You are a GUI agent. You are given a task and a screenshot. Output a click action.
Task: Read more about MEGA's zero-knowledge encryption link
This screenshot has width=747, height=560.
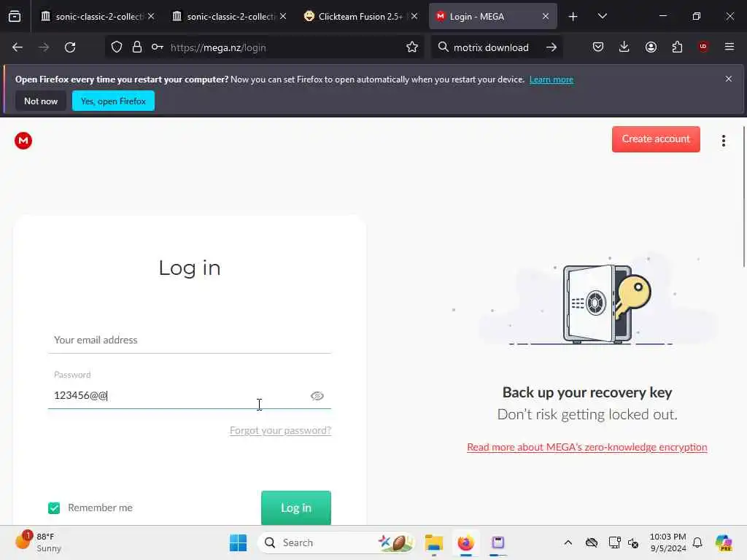point(587,447)
